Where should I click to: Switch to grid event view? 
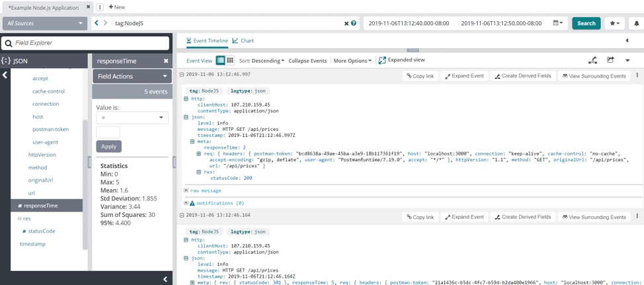coord(230,60)
